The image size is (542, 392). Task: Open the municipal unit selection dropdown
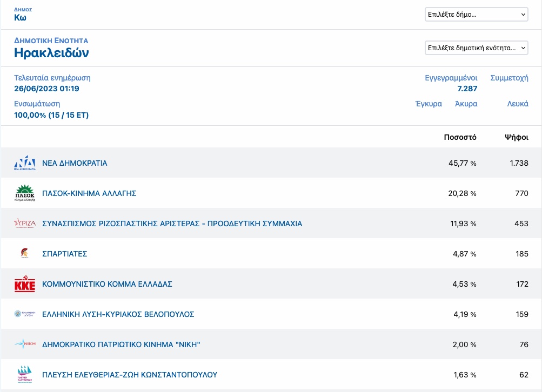[x=476, y=48]
